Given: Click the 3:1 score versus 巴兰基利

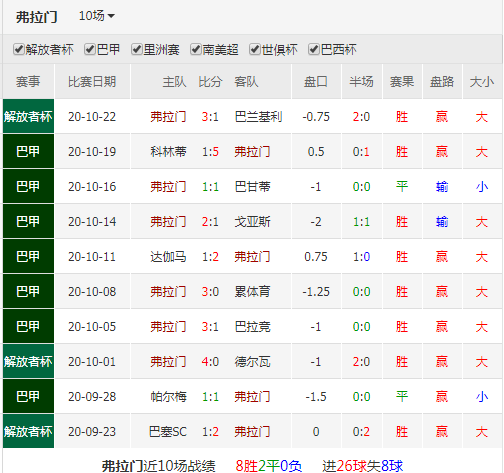Looking at the screenshot, I should pyautogui.click(x=210, y=117).
